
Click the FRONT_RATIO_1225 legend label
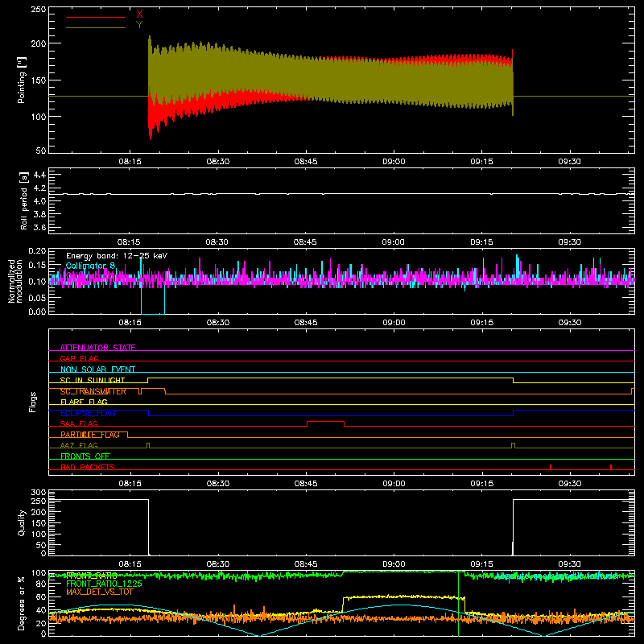[104, 584]
